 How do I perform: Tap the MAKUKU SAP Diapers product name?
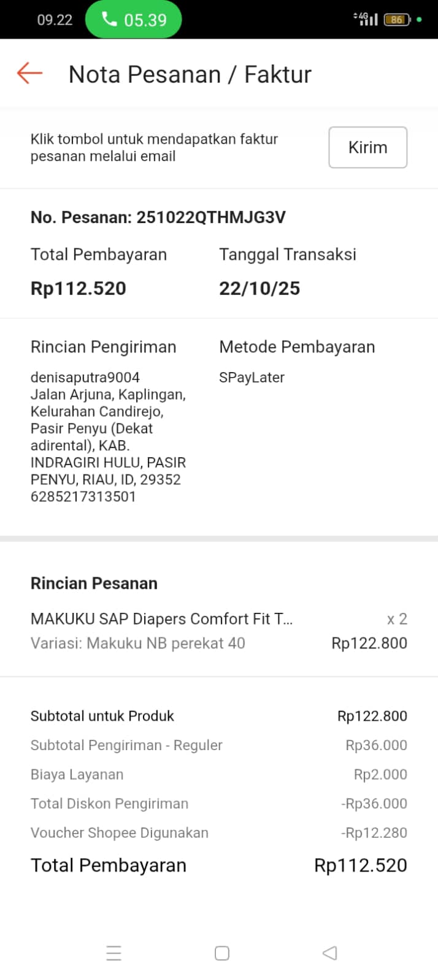coord(161,619)
